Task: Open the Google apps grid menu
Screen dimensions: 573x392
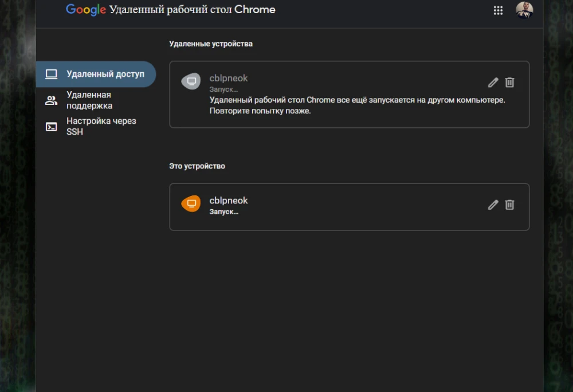Action: (x=498, y=10)
